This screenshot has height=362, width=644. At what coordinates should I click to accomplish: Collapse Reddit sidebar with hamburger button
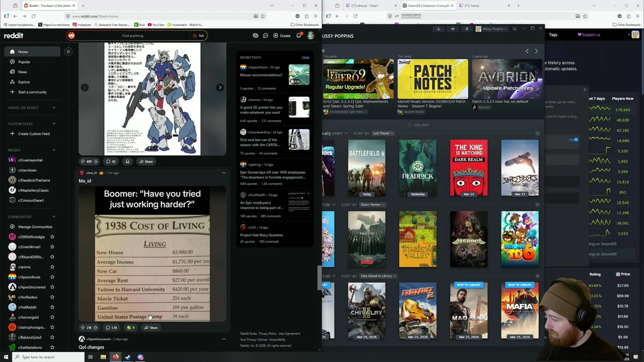68,51
